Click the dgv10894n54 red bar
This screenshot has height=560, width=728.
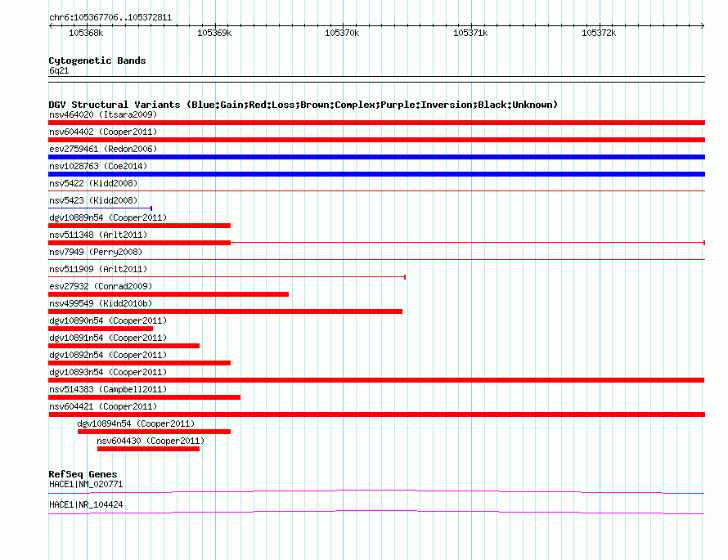coord(154,432)
